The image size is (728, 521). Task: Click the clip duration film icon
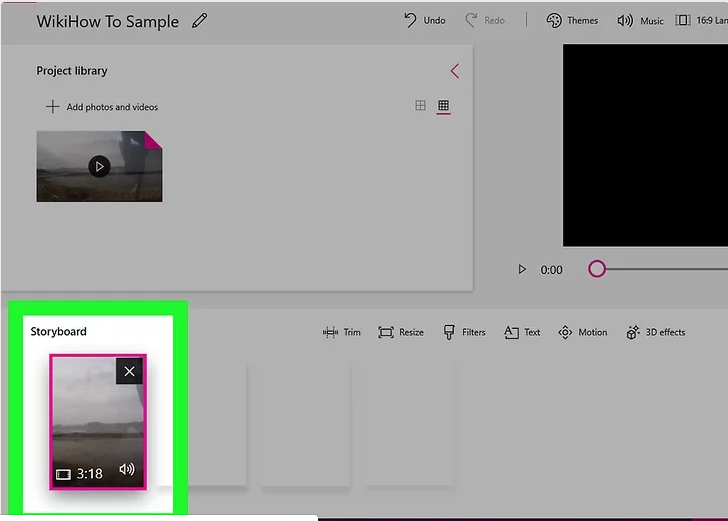click(x=63, y=474)
